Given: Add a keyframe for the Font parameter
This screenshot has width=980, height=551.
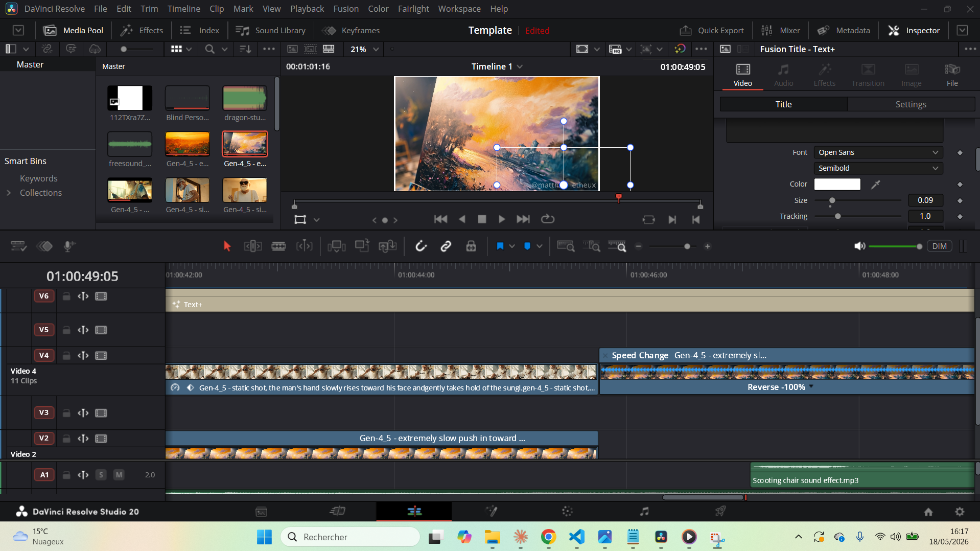Looking at the screenshot, I should tap(960, 152).
